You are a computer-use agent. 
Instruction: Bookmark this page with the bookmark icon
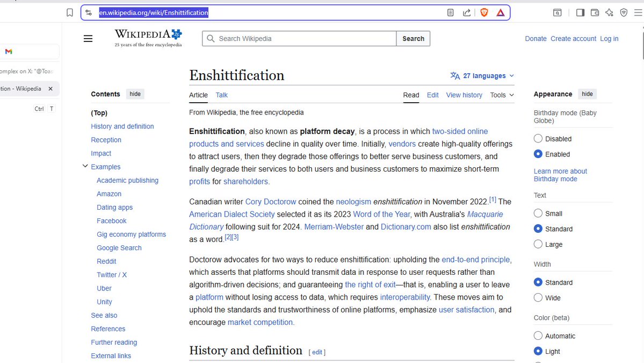pyautogui.click(x=70, y=13)
